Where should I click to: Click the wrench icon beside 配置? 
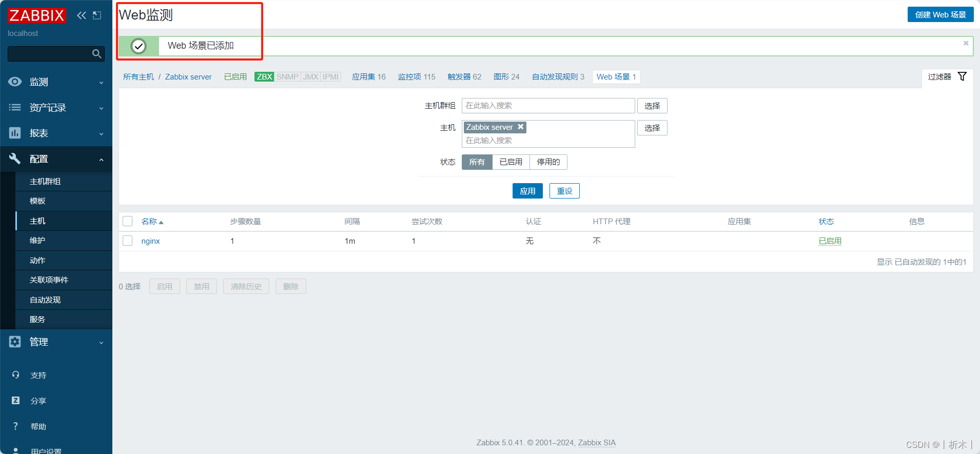[15, 159]
